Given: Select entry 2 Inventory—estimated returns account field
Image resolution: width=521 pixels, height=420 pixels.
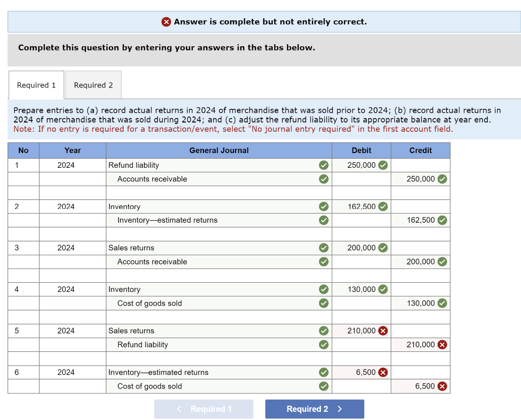Looking at the screenshot, I should click(219, 220).
